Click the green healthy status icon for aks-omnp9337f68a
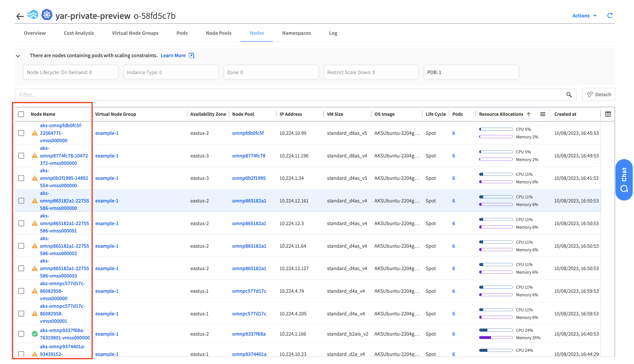Screen dimensions: 634x364 point(35,334)
